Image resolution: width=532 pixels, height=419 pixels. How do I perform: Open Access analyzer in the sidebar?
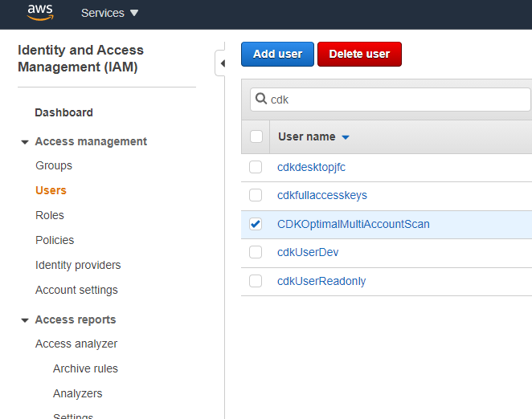pyautogui.click(x=76, y=344)
